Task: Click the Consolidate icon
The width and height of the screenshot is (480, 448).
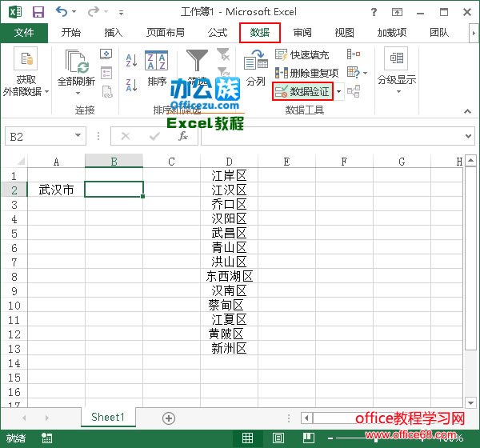Action: click(x=354, y=54)
